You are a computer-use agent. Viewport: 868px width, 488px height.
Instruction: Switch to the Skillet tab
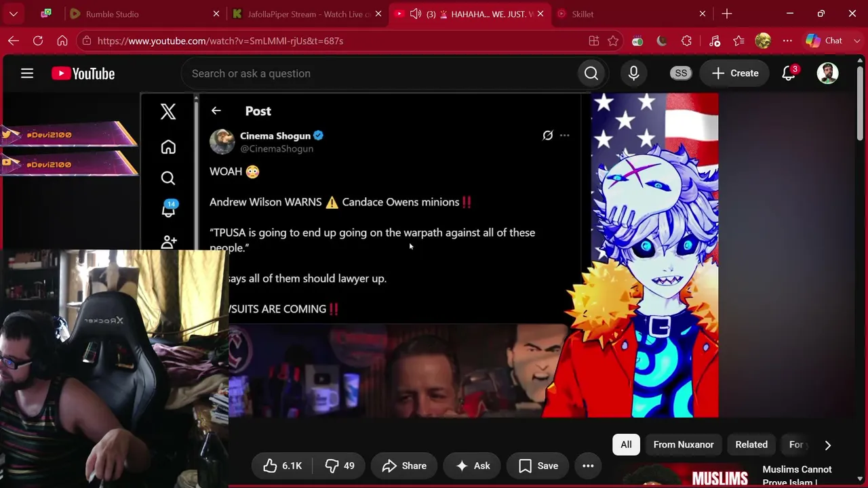point(631,14)
